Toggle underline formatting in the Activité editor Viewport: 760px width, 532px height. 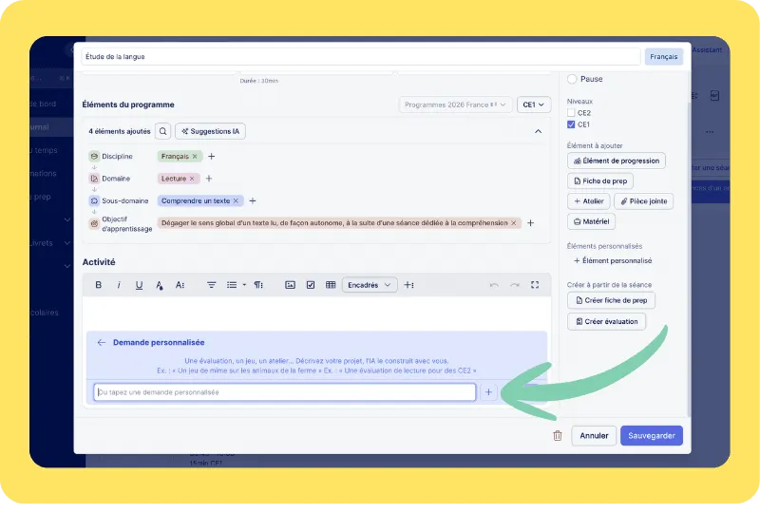pos(139,285)
